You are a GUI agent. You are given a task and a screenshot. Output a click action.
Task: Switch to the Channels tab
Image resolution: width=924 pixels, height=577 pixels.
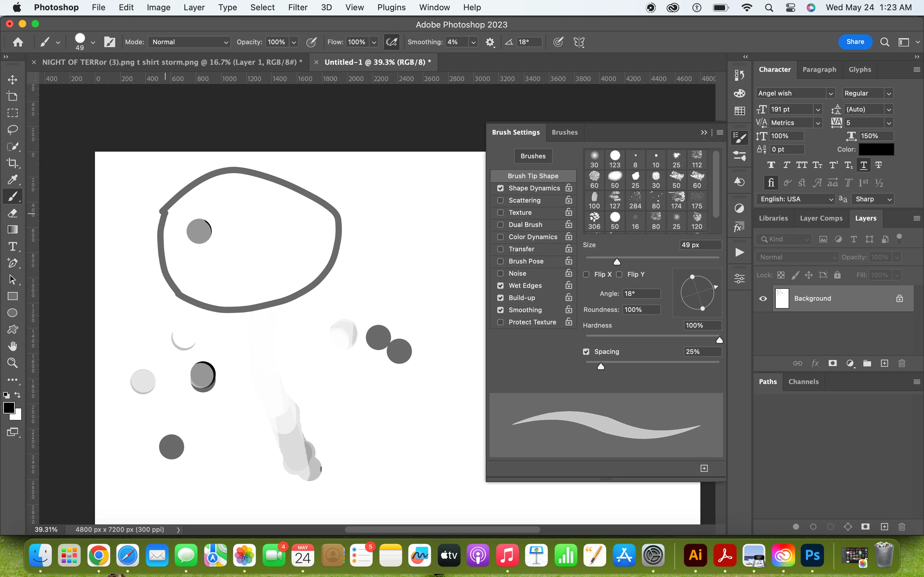click(803, 381)
